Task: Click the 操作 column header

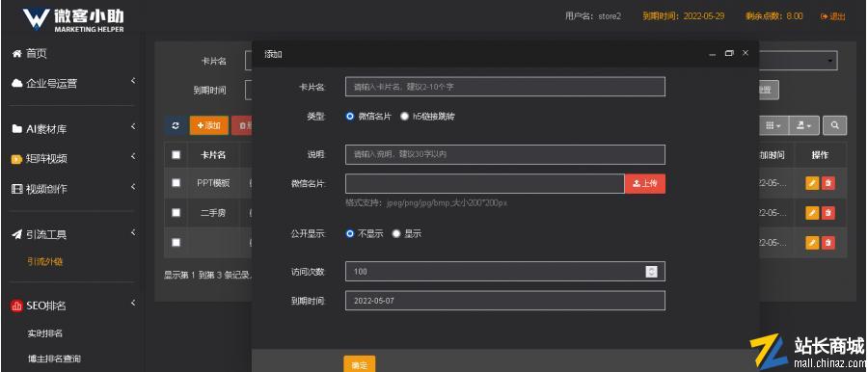Action: [x=820, y=155]
